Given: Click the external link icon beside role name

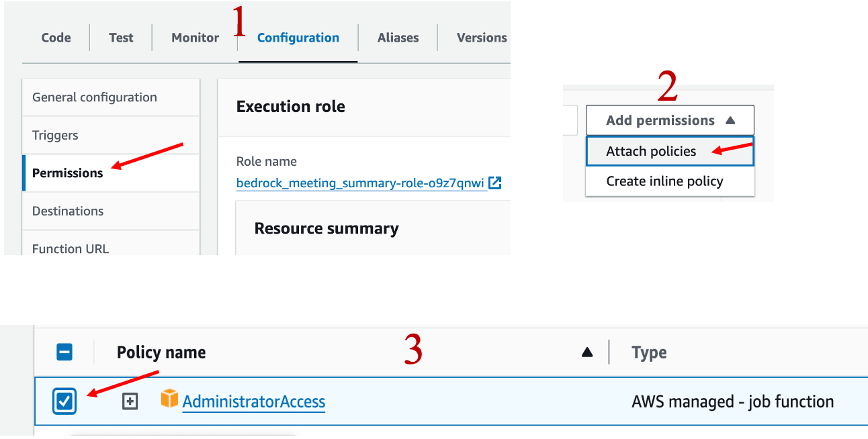Looking at the screenshot, I should click(x=495, y=183).
